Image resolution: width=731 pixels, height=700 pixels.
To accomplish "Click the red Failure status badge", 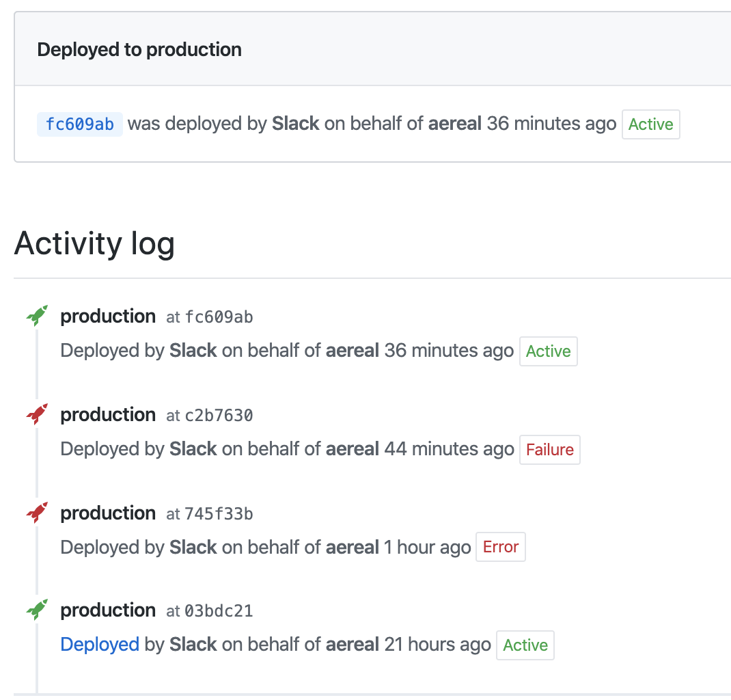I will tap(550, 450).
